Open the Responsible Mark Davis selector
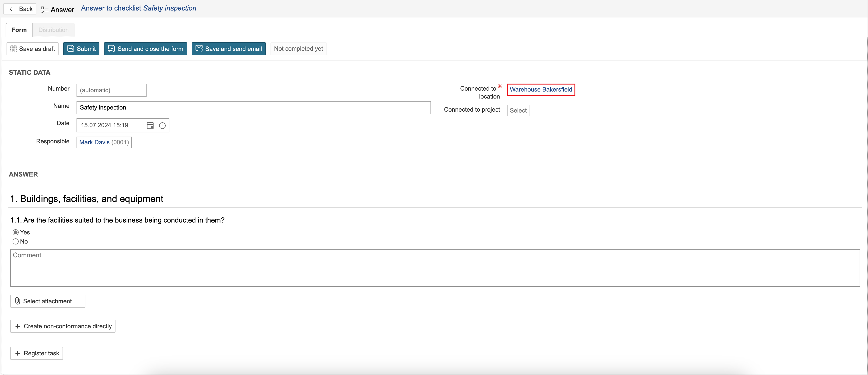Screen dimensions: 868x375 (x=104, y=142)
